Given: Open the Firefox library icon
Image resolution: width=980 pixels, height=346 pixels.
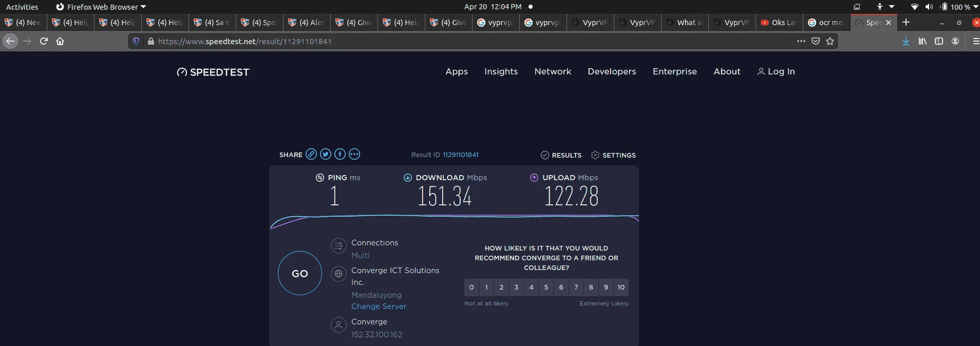Looking at the screenshot, I should click(922, 41).
